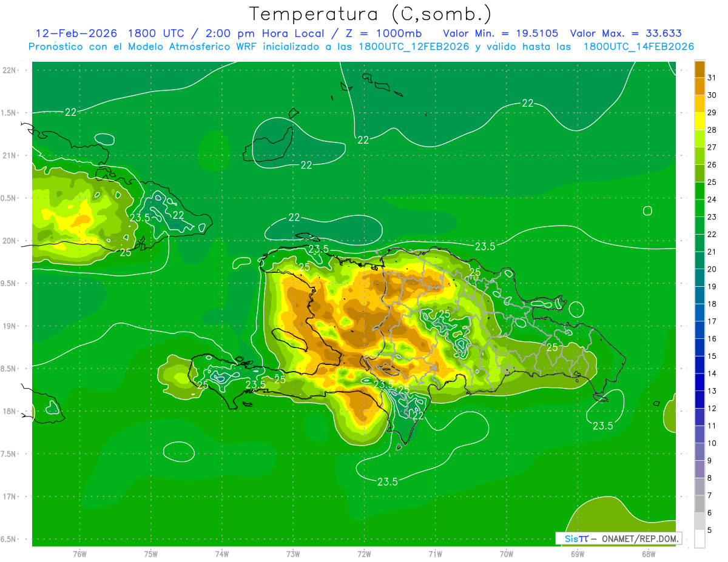Click the '68W' longitude axis label
Screen dimensions: 728x562
[649, 554]
